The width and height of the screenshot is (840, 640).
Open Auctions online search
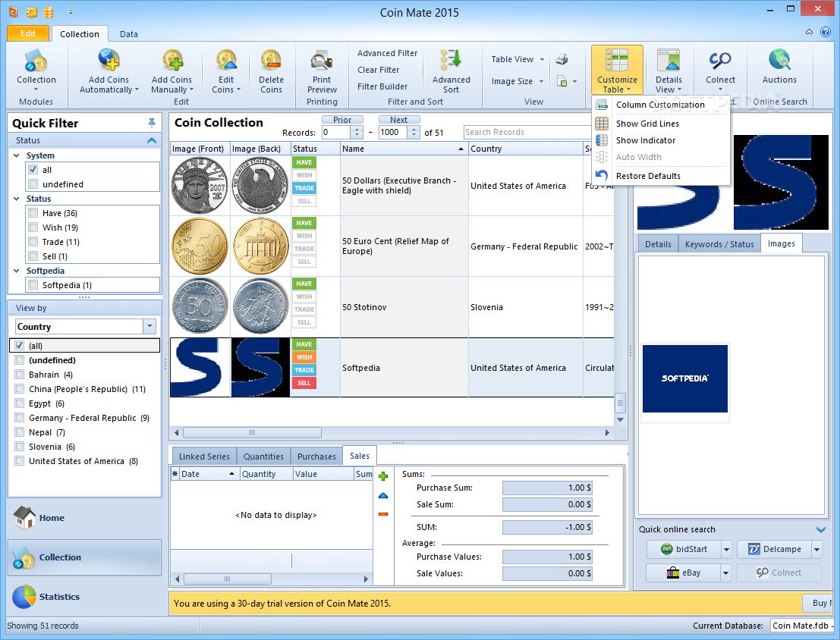point(779,67)
